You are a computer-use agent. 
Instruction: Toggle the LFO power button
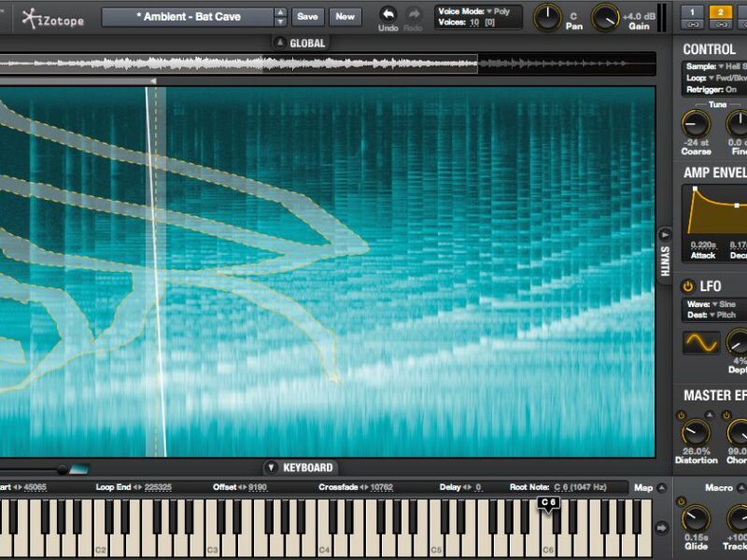pyautogui.click(x=688, y=287)
